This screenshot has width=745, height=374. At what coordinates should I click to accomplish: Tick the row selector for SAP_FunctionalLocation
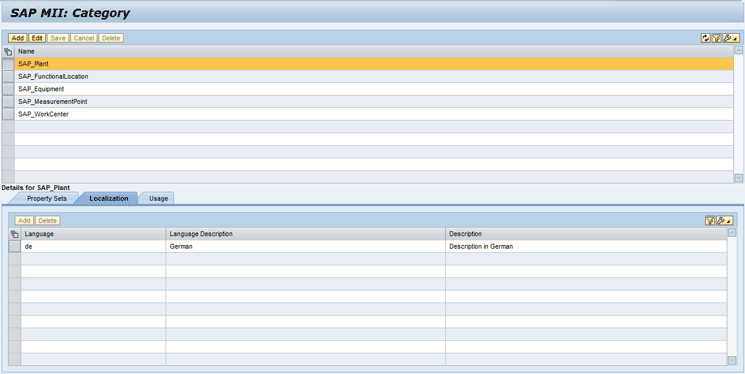click(8, 77)
